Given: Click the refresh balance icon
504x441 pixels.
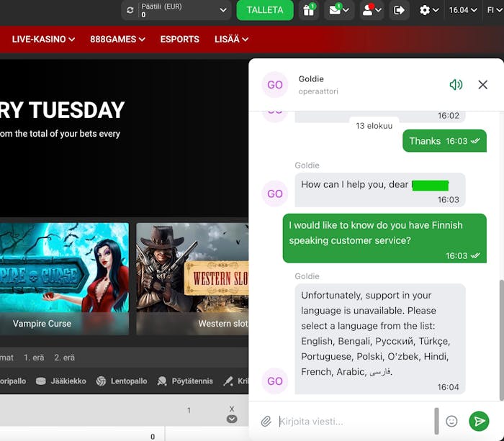Looking at the screenshot, I should point(130,10).
